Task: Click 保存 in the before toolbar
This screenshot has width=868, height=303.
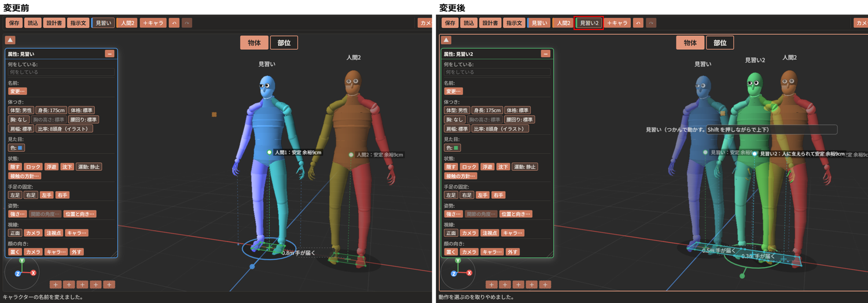Action: tap(14, 23)
